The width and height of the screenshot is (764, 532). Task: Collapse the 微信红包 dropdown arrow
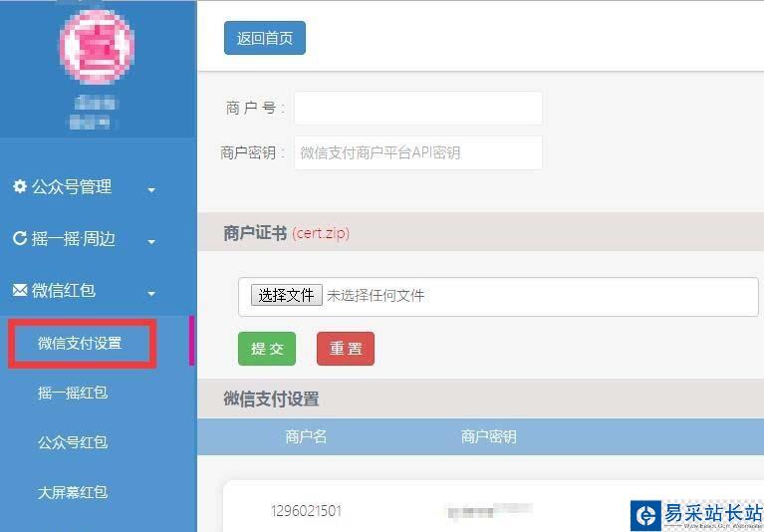pos(151,294)
